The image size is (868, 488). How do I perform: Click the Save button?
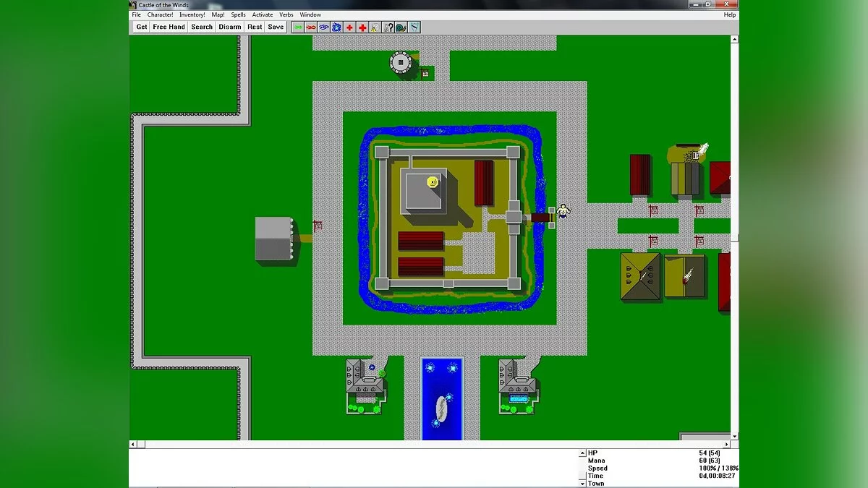276,27
